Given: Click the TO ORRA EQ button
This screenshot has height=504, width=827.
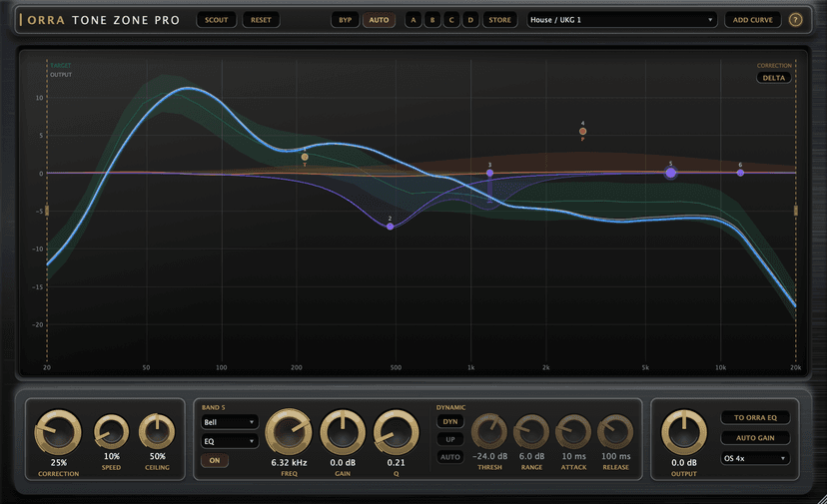Looking at the screenshot, I should 755,417.
